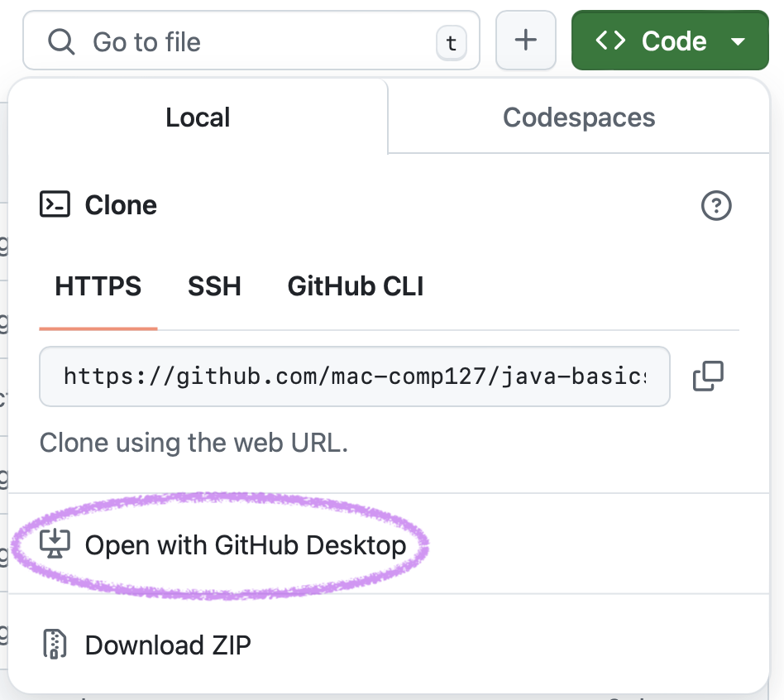Click the plus icon to create new
784x700 pixels.
pos(526,40)
